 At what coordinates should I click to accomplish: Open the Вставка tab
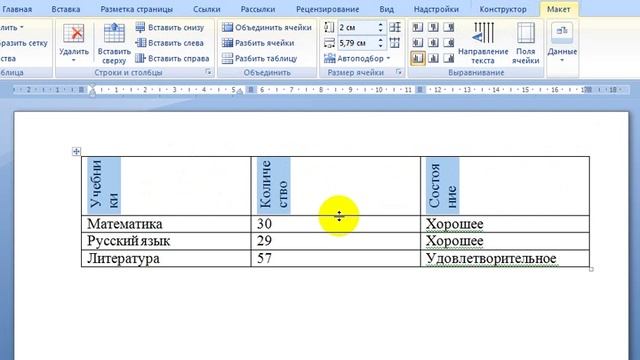pyautogui.click(x=66, y=9)
